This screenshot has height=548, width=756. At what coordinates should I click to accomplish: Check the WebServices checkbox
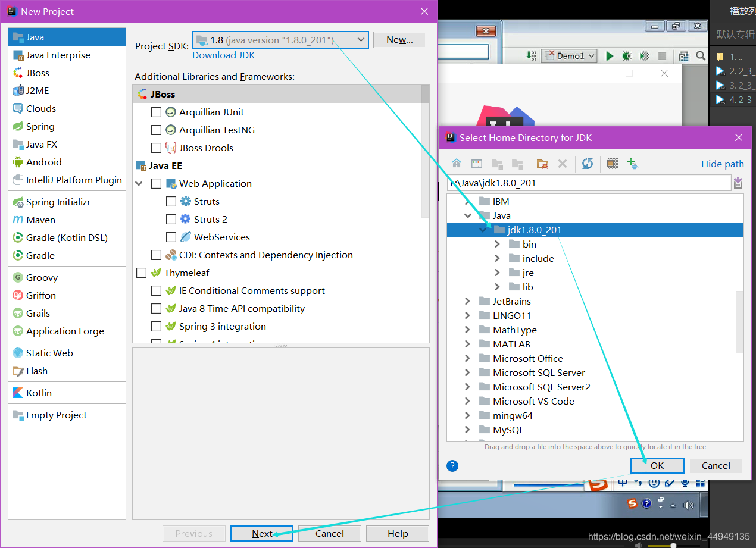171,237
